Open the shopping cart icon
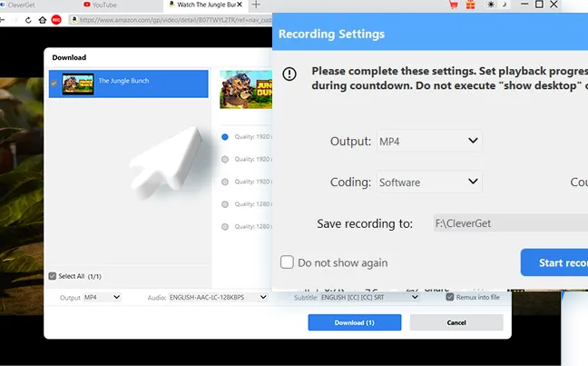 click(454, 5)
